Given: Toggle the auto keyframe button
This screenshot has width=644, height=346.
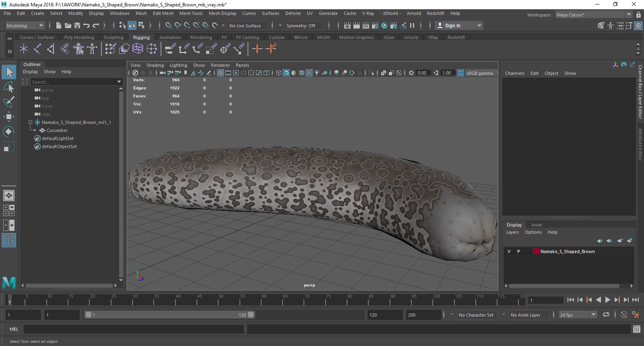Looking at the screenshot, I should (624, 315).
